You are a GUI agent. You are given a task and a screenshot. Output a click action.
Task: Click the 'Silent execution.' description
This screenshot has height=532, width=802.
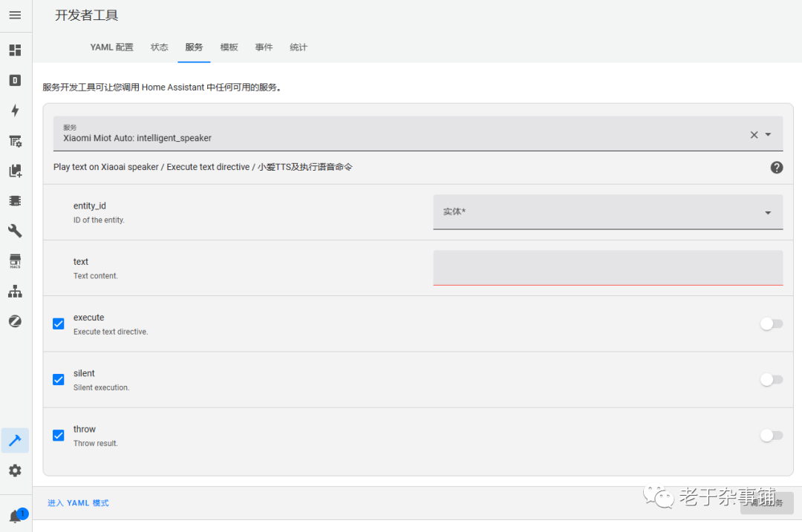pos(101,387)
